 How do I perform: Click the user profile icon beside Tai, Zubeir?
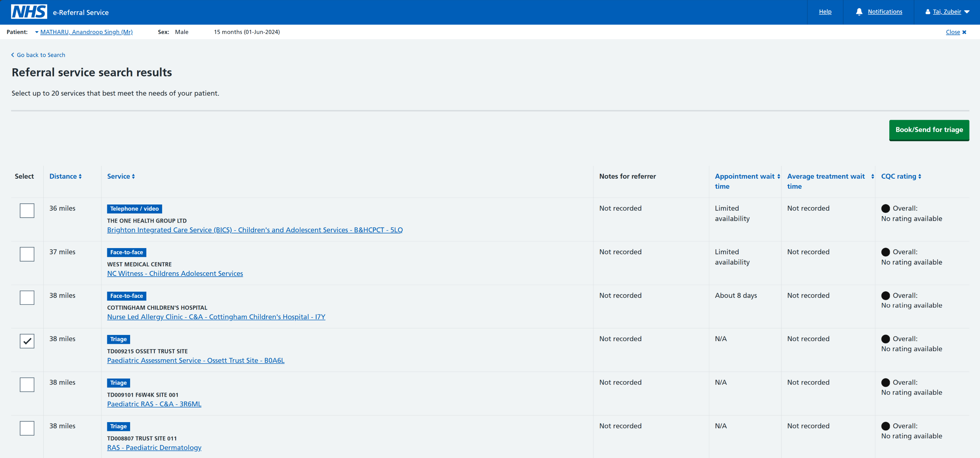[927, 12]
